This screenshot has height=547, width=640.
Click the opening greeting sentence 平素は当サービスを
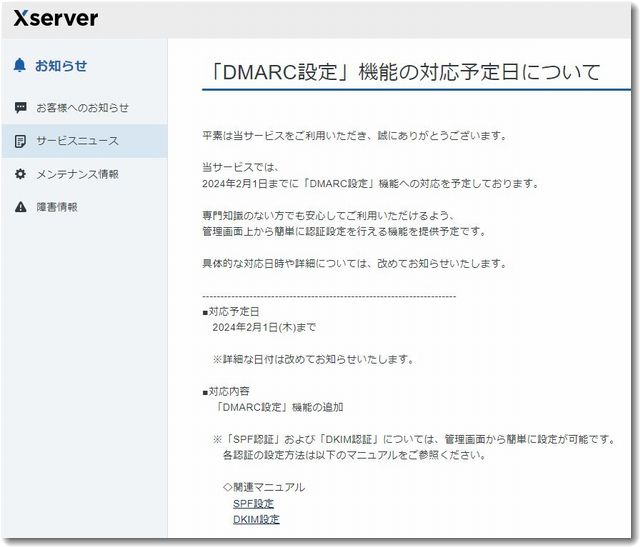coord(354,135)
